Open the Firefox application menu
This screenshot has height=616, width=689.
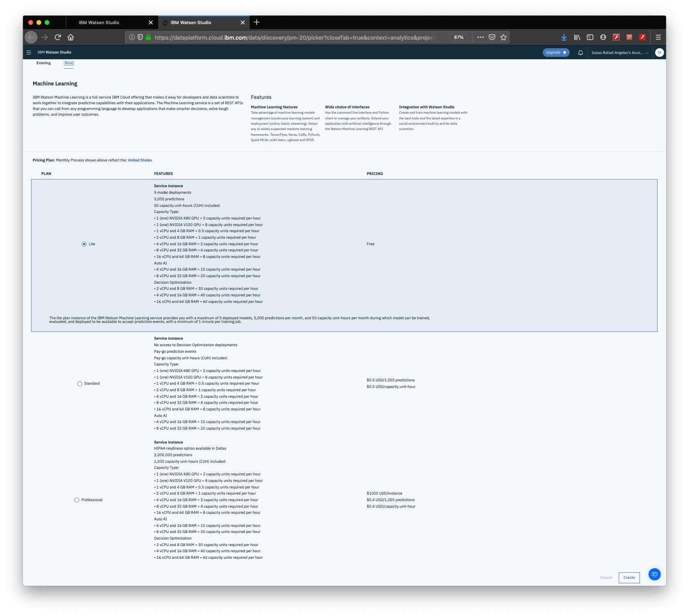[x=658, y=37]
